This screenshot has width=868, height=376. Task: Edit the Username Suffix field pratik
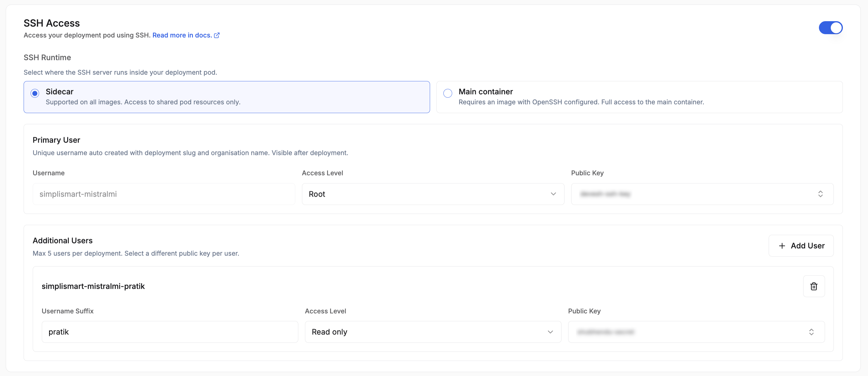click(x=170, y=332)
